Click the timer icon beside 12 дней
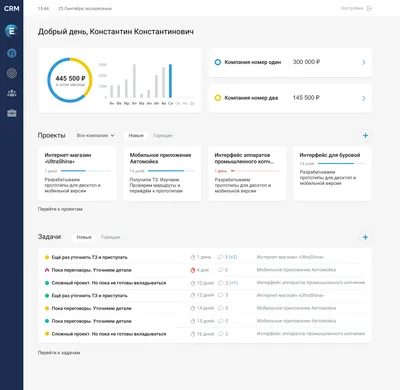 [192, 295]
